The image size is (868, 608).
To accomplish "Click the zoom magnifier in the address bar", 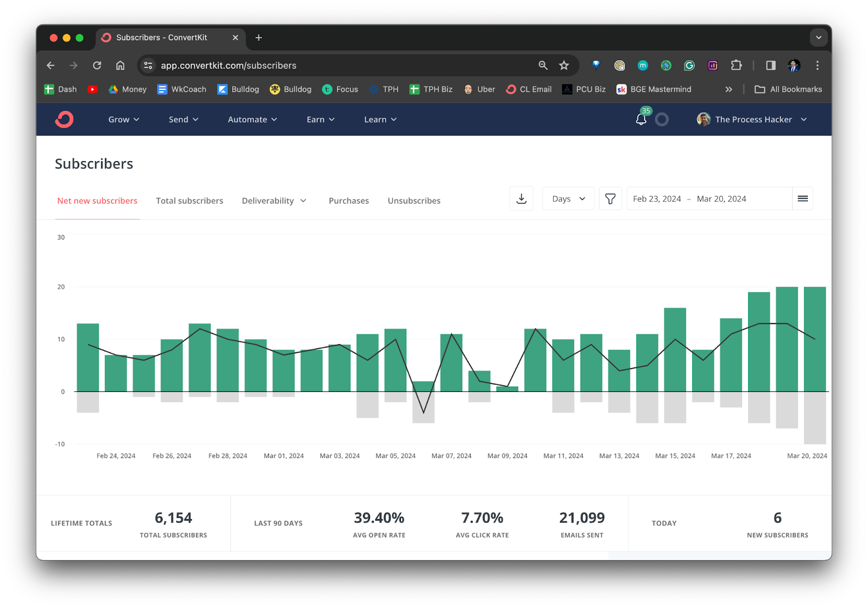I will (x=543, y=66).
